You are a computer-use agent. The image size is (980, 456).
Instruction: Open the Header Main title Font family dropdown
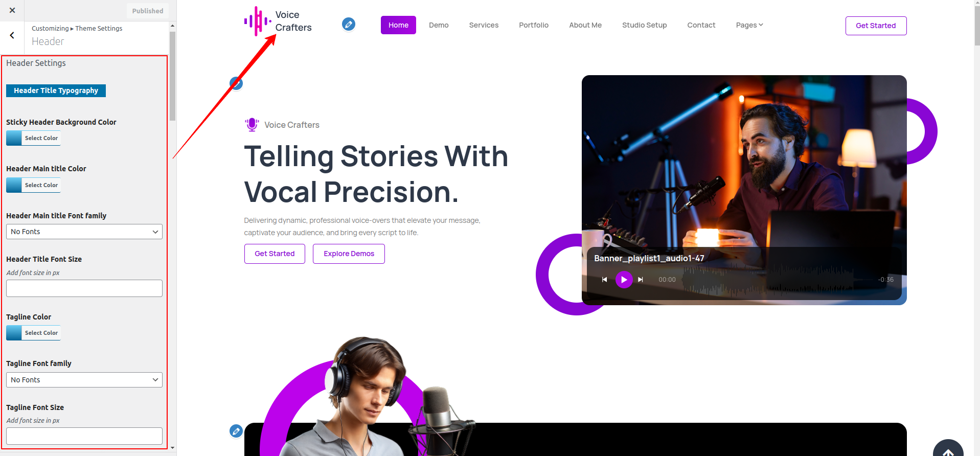click(84, 232)
